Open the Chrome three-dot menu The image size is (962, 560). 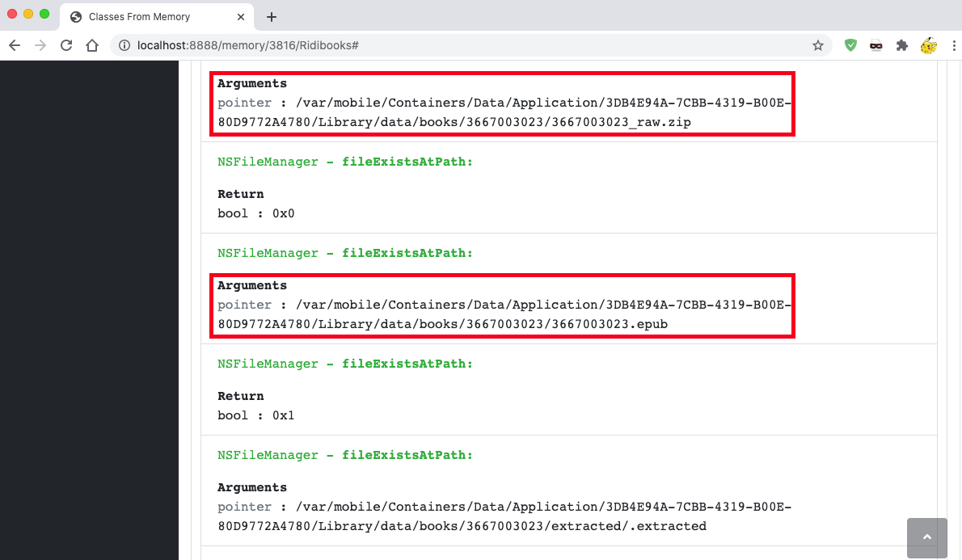(x=953, y=45)
